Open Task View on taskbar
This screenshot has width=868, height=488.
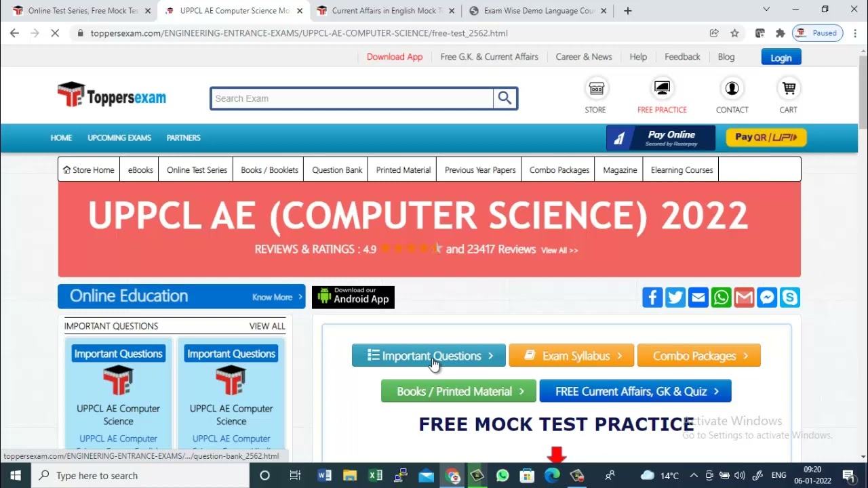tap(295, 476)
